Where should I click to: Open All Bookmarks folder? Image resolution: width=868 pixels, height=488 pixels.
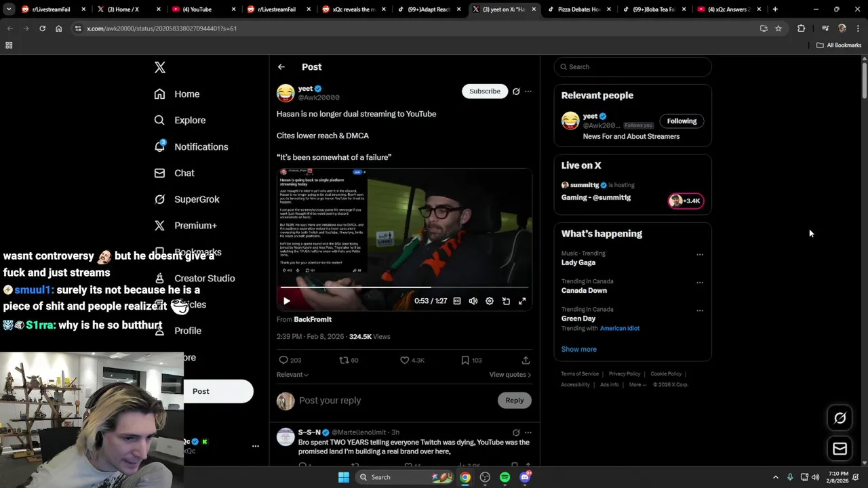(x=838, y=45)
